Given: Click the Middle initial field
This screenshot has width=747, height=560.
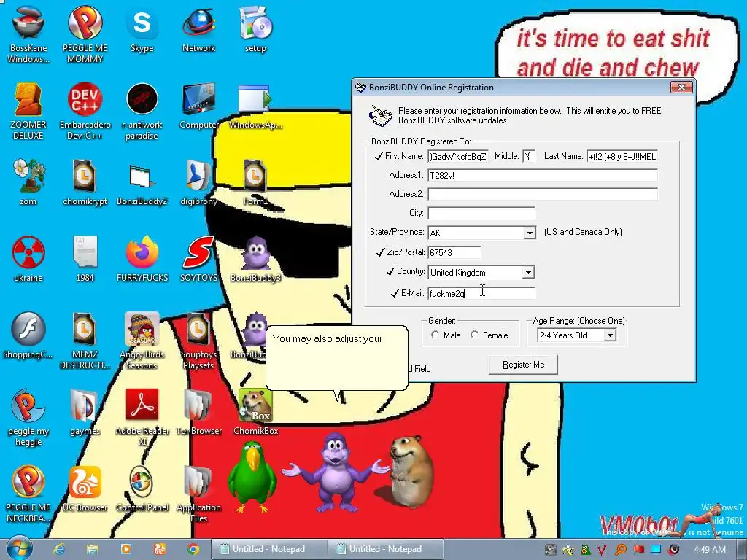Looking at the screenshot, I should 529,156.
